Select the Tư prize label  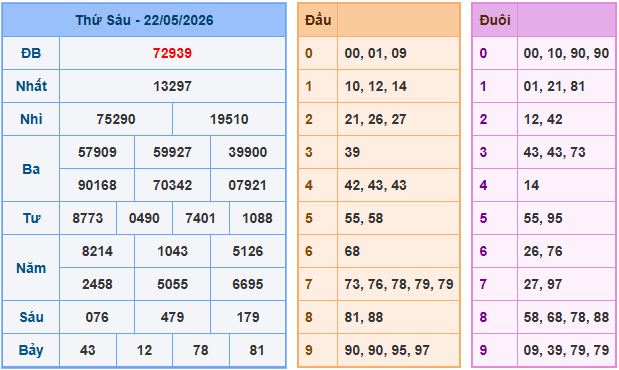pyautogui.click(x=31, y=218)
